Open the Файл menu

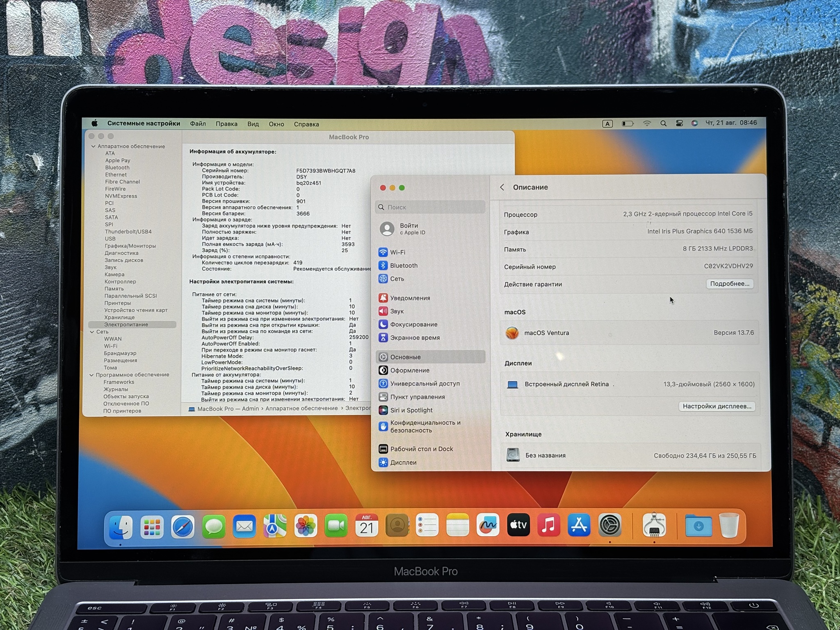click(x=198, y=124)
